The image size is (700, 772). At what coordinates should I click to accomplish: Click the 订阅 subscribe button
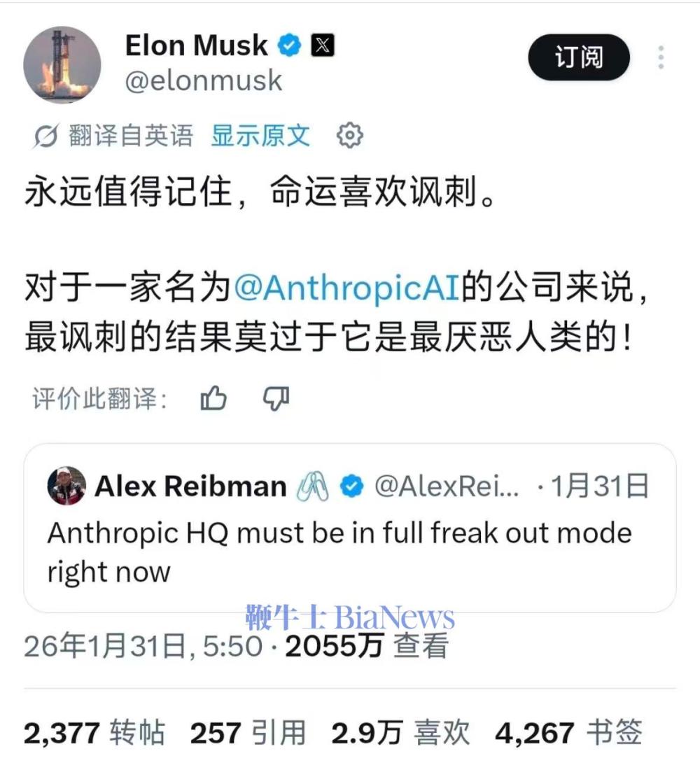point(579,57)
